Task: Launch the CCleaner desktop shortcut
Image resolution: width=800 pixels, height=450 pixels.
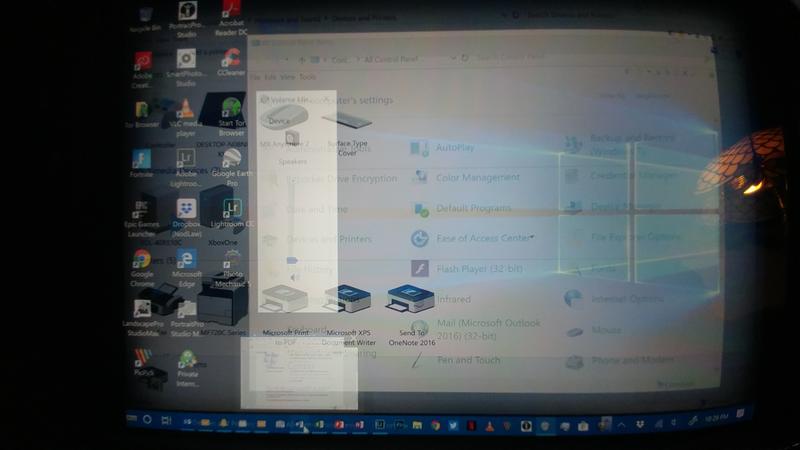Action: coord(231,62)
